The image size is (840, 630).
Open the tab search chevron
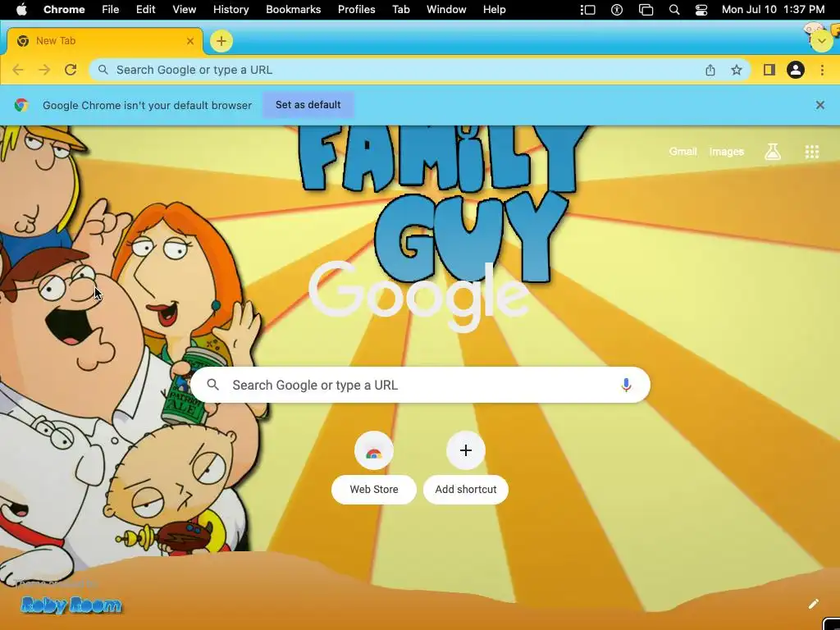point(821,41)
